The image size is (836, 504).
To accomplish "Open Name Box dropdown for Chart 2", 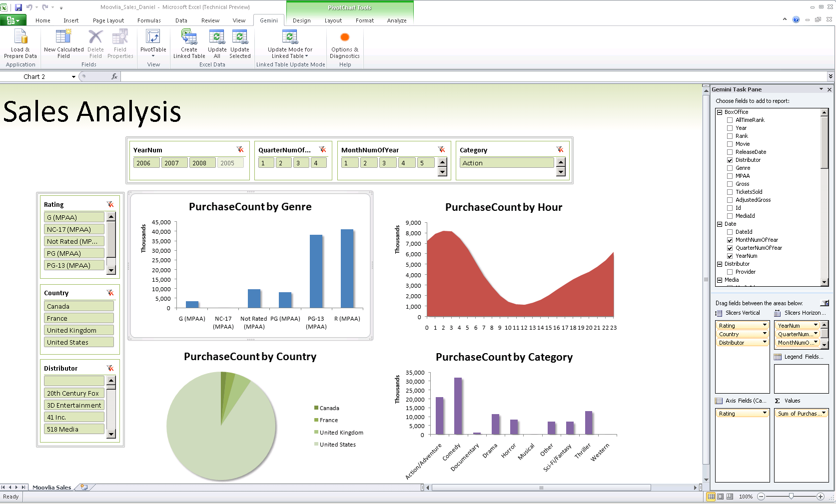I will 73,76.
